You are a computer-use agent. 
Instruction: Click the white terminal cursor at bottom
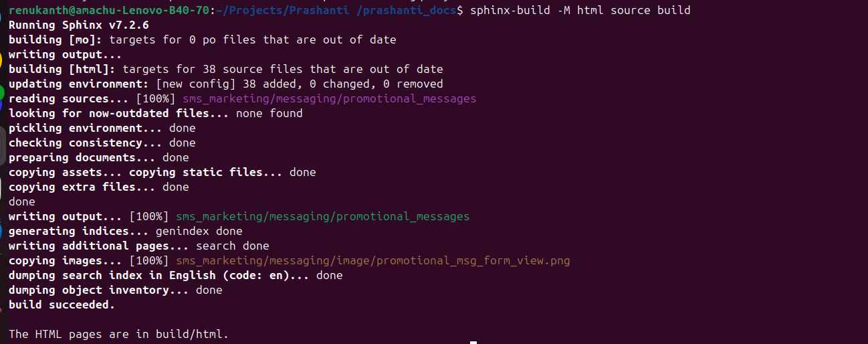coord(473,342)
